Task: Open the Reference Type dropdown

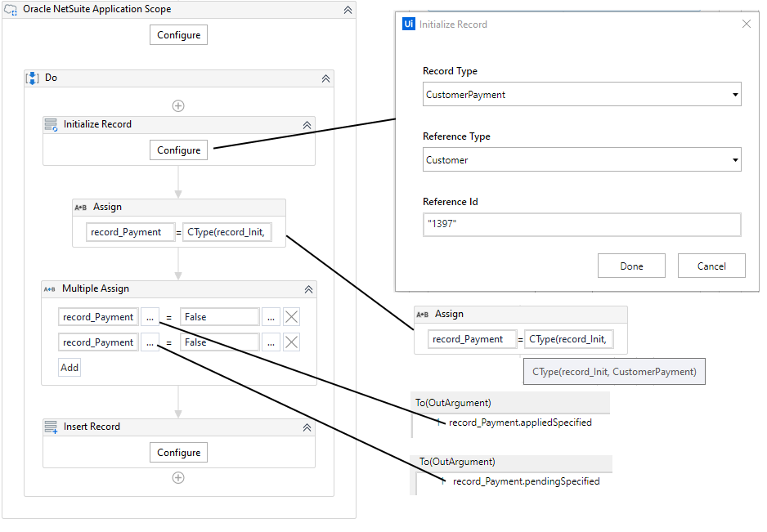Action: 735,159
